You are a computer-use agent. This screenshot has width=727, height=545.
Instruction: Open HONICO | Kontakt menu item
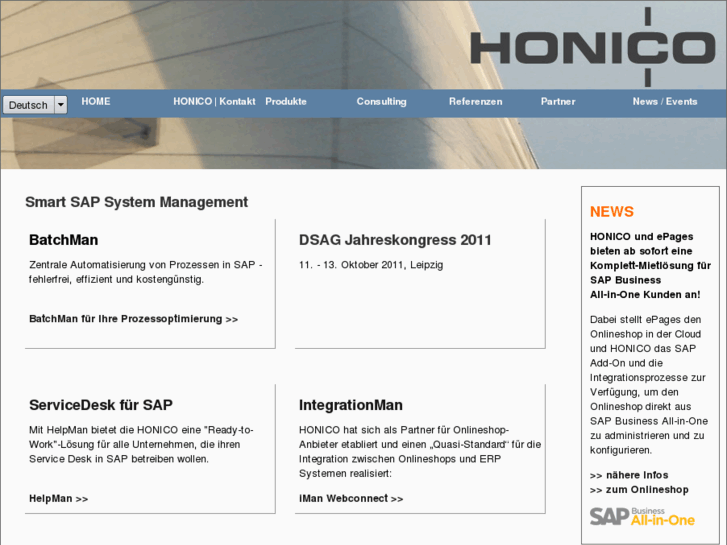point(214,101)
